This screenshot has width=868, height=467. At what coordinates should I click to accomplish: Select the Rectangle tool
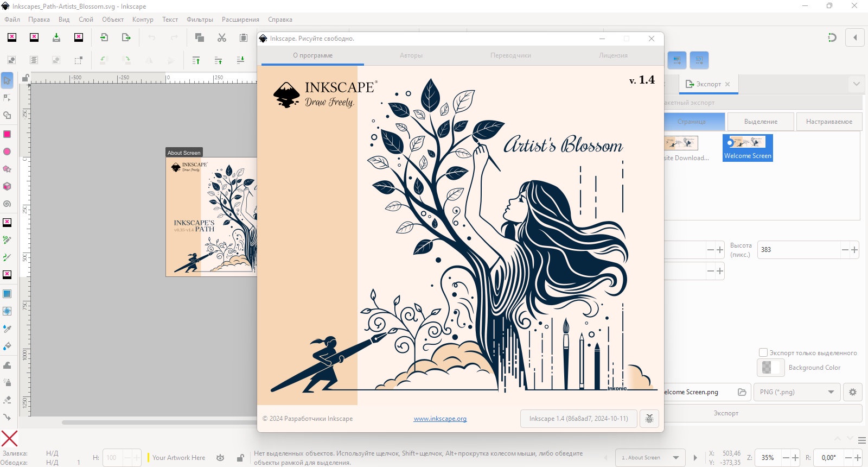tap(7, 134)
